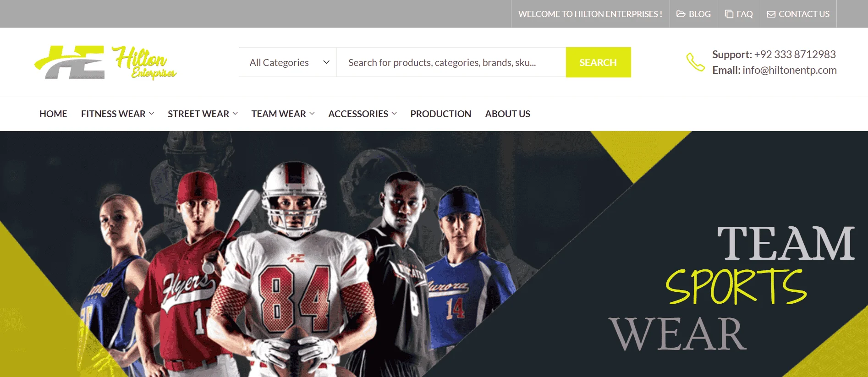This screenshot has height=377, width=868.
Task: Open the Production menu item
Action: (x=441, y=114)
